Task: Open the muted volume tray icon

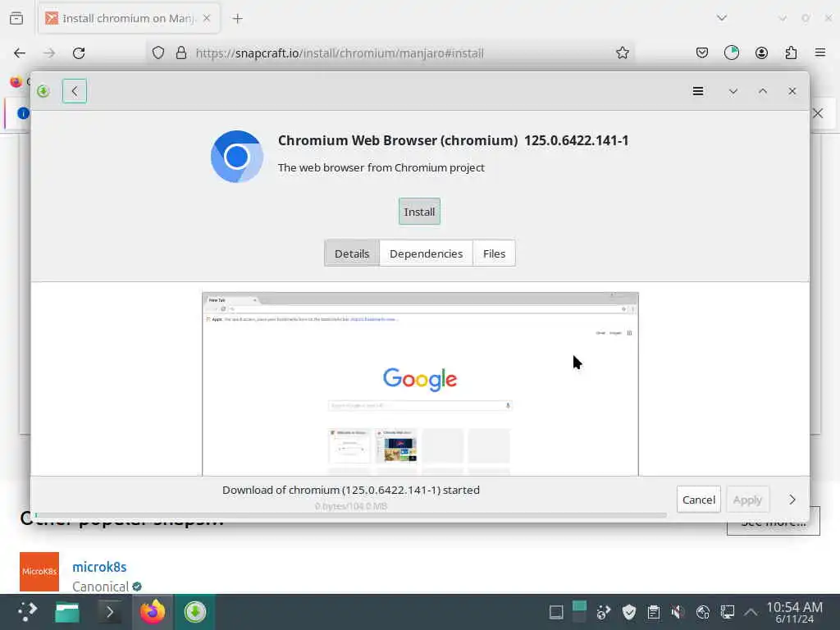Action: click(678, 612)
